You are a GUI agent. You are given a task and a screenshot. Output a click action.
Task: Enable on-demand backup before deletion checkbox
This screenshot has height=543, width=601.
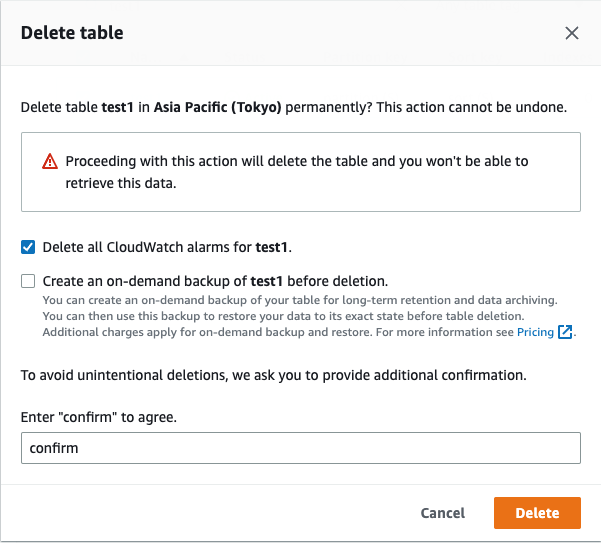28,281
